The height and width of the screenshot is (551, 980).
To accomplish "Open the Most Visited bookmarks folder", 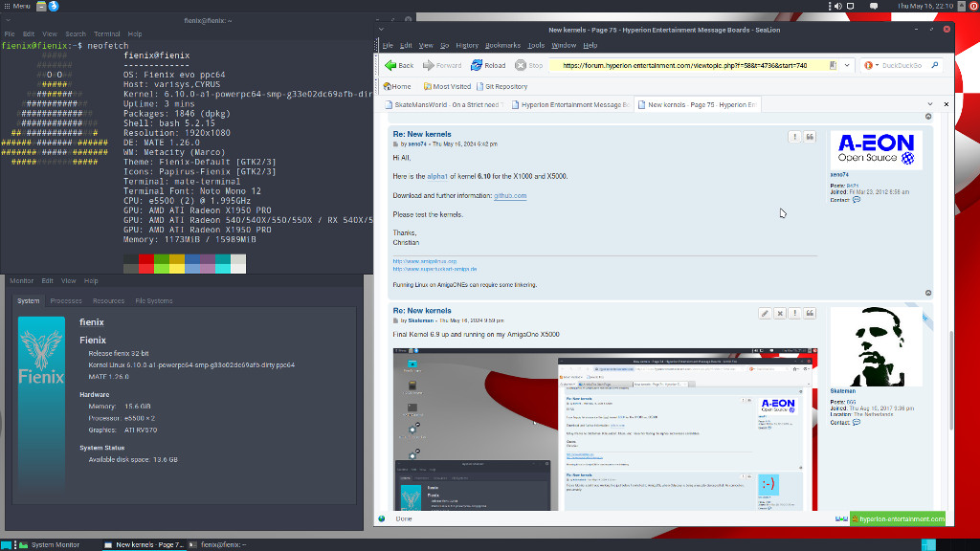I will (447, 86).
